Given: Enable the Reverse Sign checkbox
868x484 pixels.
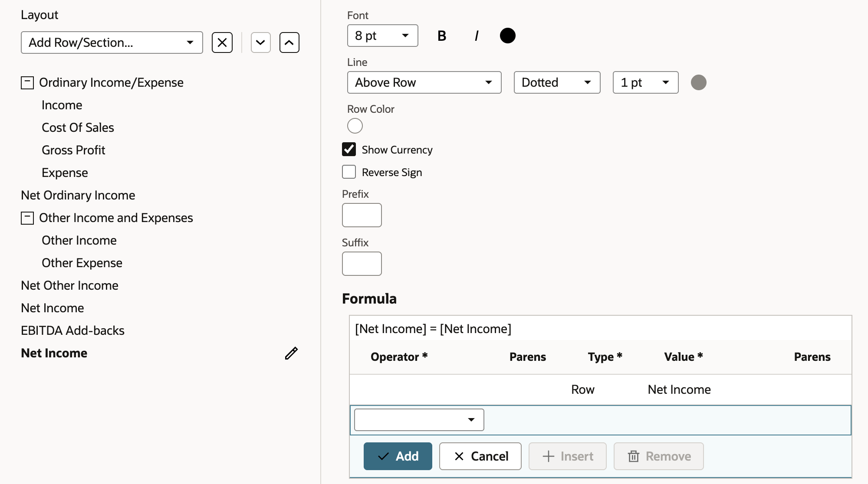Looking at the screenshot, I should point(349,172).
